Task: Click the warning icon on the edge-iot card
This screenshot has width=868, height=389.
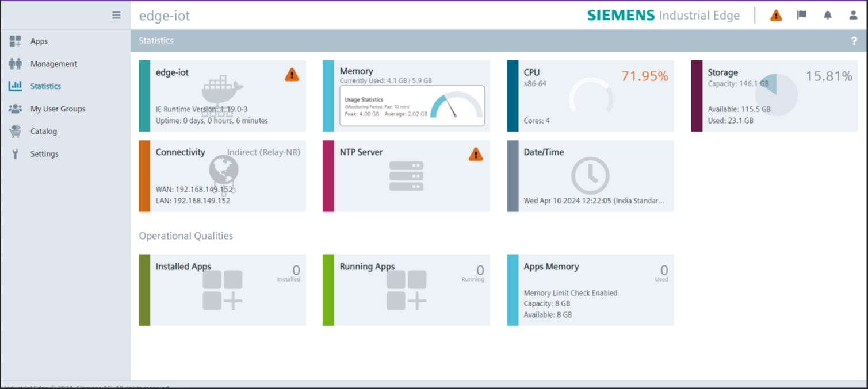Action: click(x=292, y=74)
